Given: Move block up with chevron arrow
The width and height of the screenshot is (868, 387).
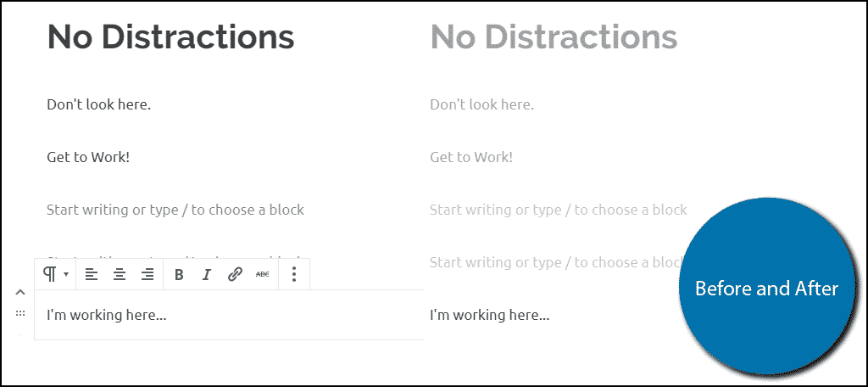Looking at the screenshot, I should [x=20, y=292].
